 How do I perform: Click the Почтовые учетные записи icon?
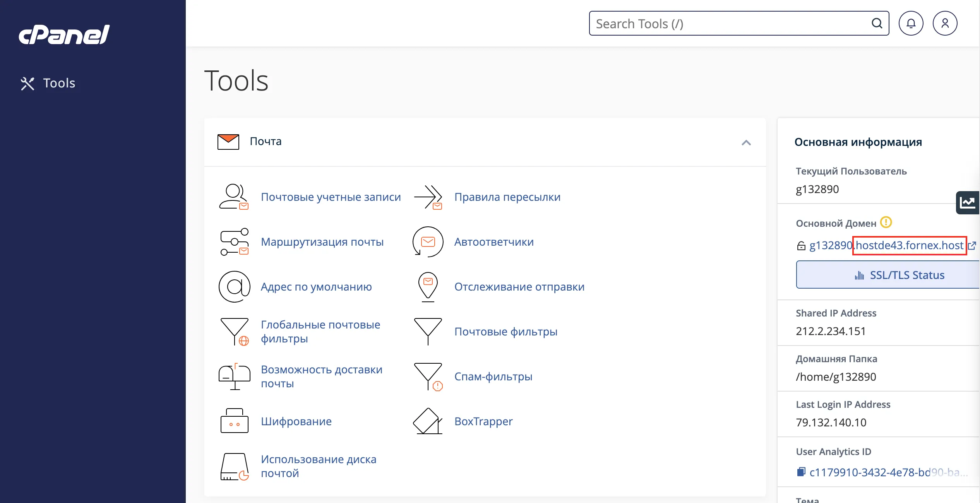point(234,197)
